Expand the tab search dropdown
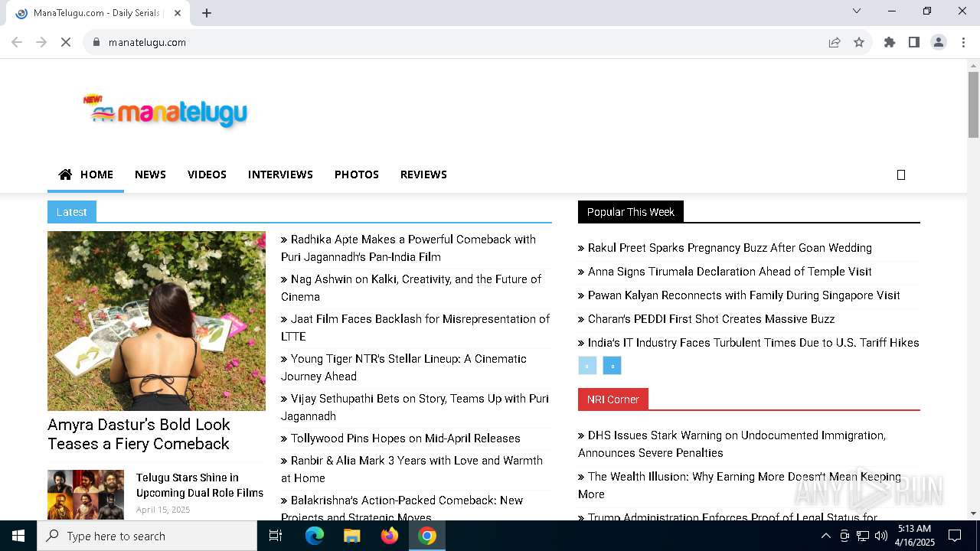Viewport: 980px width, 551px height. coord(857,11)
